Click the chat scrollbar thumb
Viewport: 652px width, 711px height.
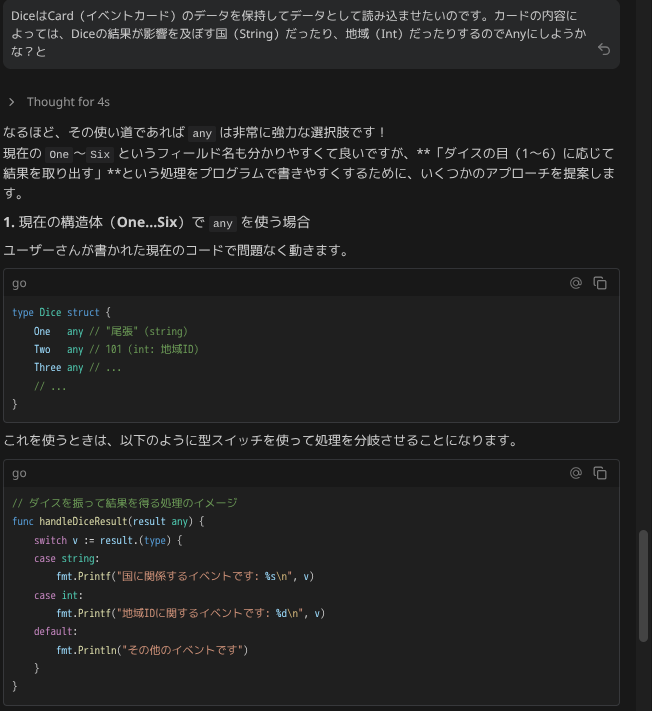pos(643,585)
